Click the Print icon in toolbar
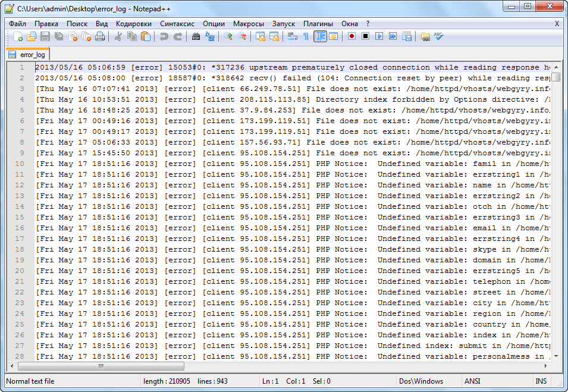The image size is (568, 392). point(100,37)
